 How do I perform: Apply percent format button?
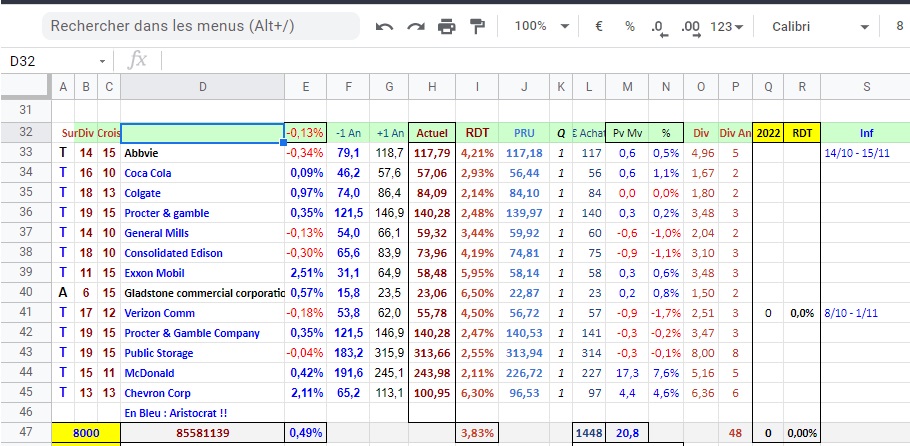point(630,26)
